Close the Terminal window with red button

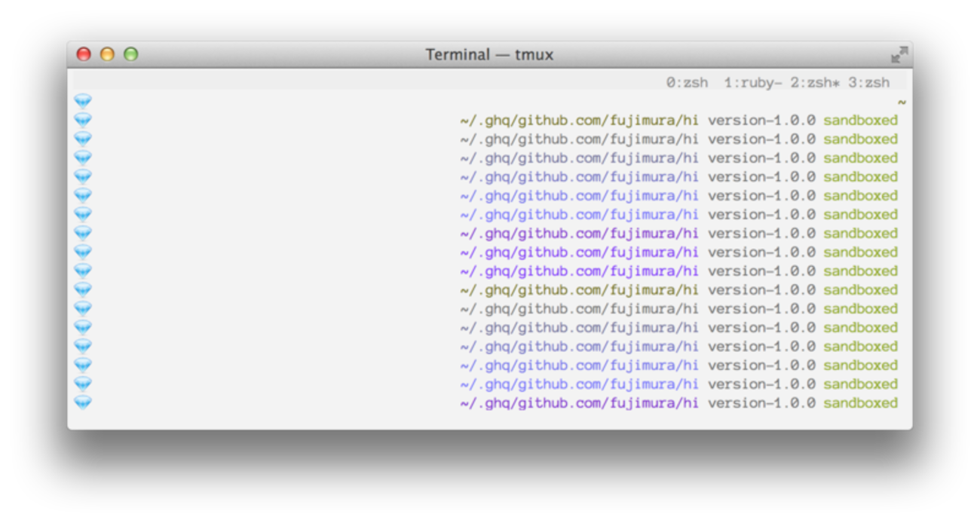click(x=84, y=54)
